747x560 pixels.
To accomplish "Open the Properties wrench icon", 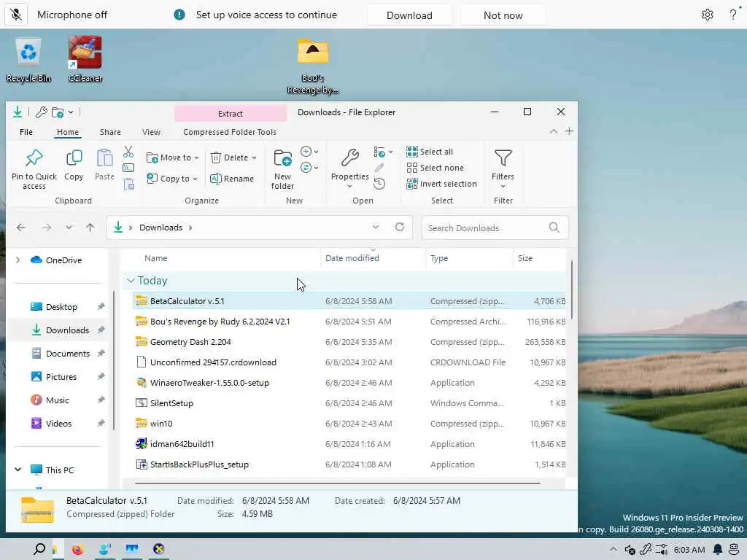I will point(349,157).
